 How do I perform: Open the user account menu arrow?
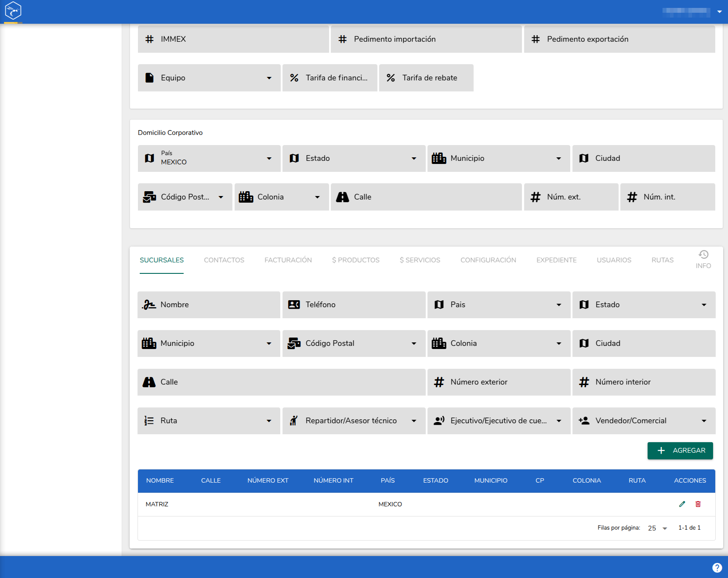click(720, 12)
